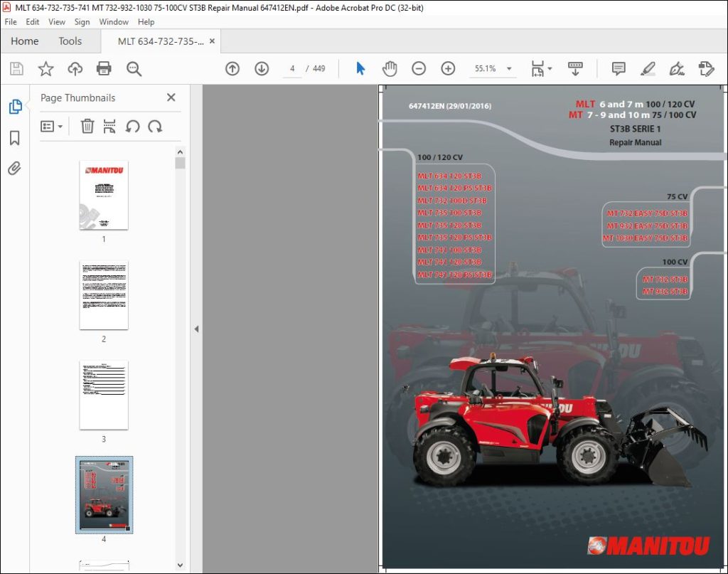Click the 'Page Thumbnails' panel title
The width and height of the screenshot is (728, 574).
click(x=77, y=98)
